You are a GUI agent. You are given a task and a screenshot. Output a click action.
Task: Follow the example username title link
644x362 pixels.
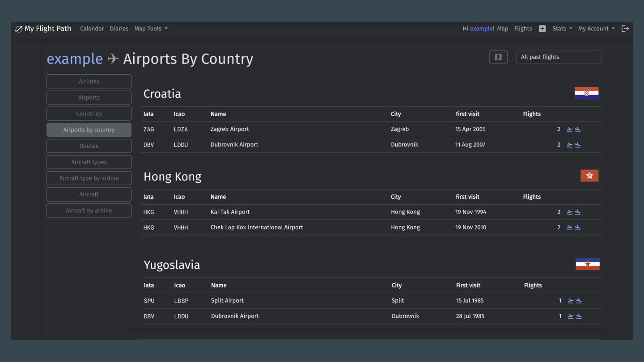[x=75, y=59]
